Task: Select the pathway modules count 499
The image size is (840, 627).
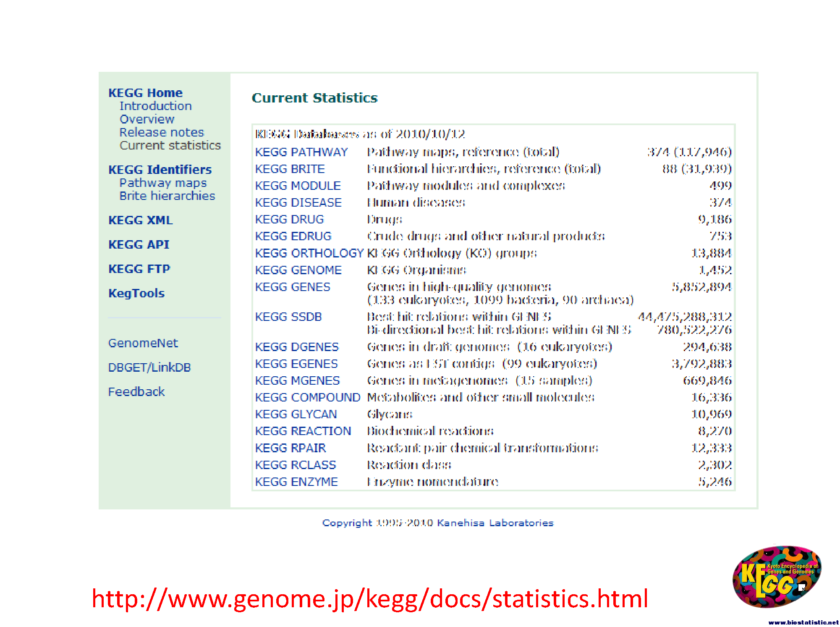Action: (721, 186)
